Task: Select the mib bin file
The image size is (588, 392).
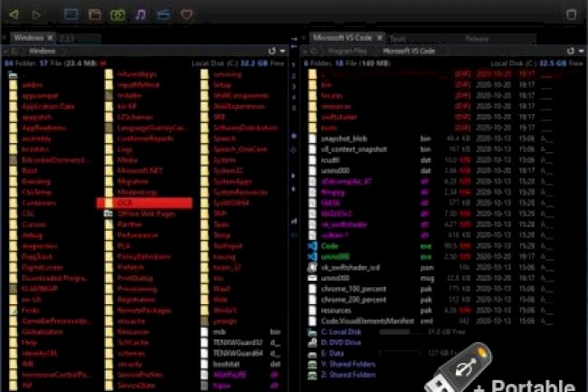Action: click(220, 332)
